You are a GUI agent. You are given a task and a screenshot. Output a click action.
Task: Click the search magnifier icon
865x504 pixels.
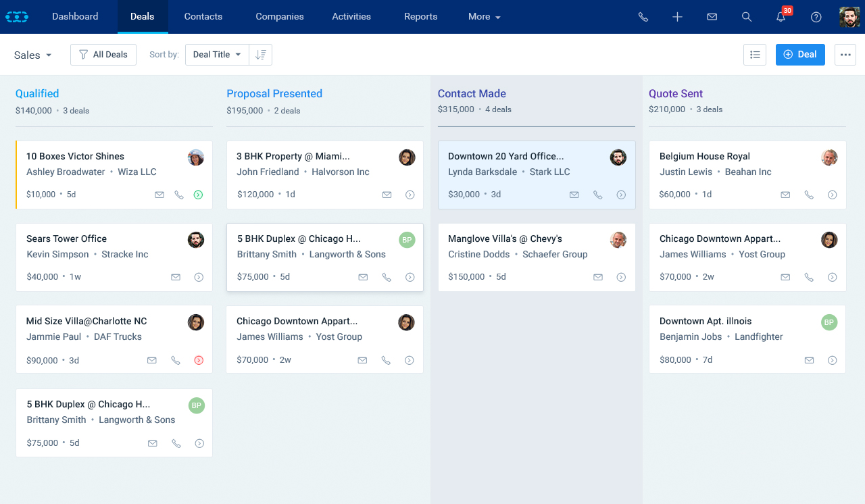[x=746, y=17]
